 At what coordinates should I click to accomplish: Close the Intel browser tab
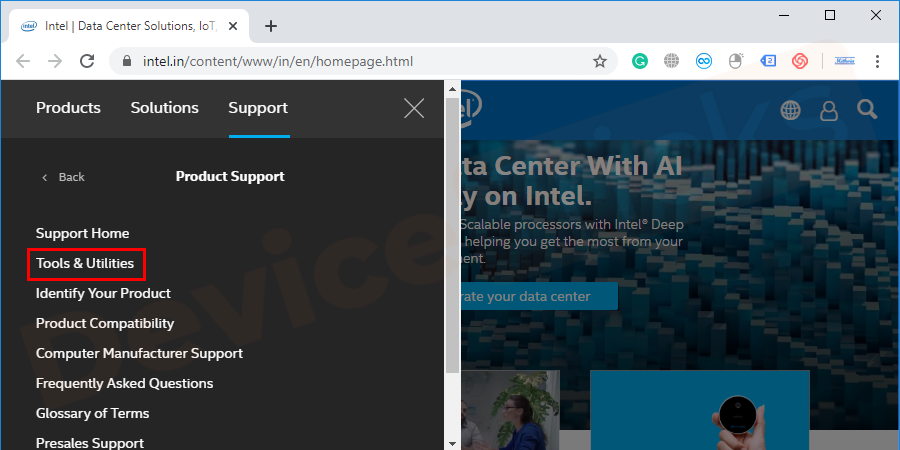(233, 26)
